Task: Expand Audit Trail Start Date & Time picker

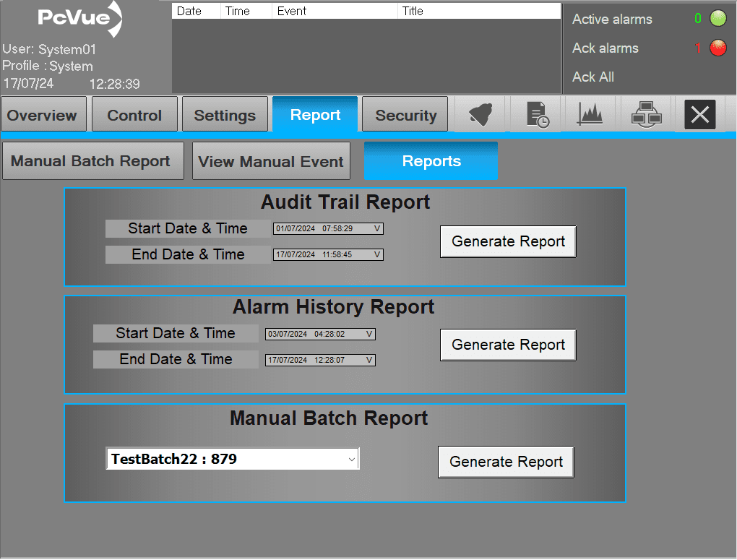Action: coord(377,229)
